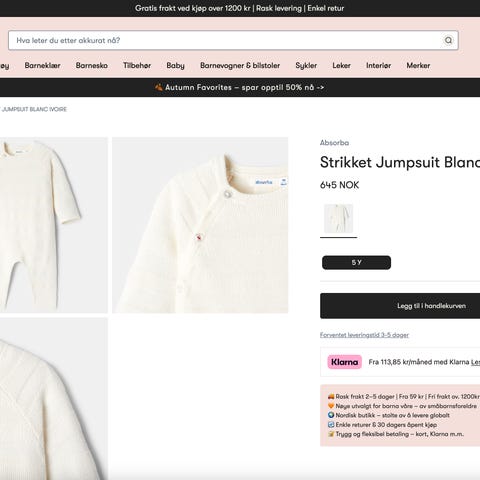This screenshot has height=480, width=480.
Task: Open the Baby menu
Action: click(x=175, y=66)
